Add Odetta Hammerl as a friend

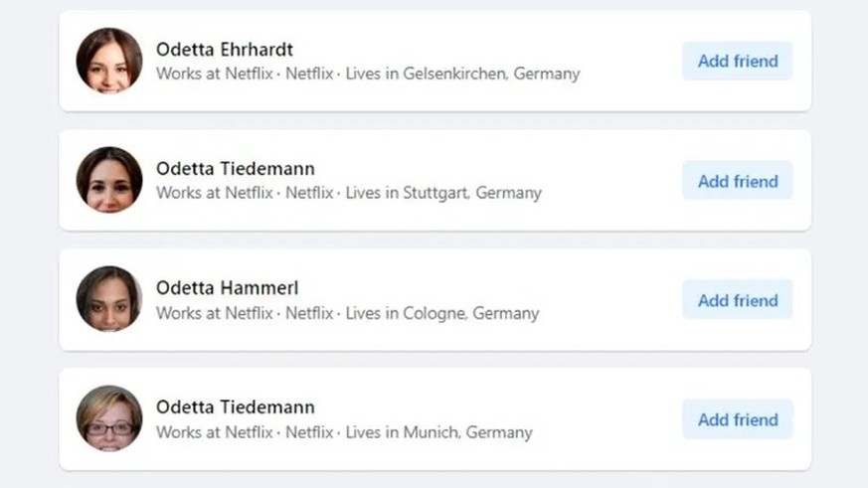[737, 300]
